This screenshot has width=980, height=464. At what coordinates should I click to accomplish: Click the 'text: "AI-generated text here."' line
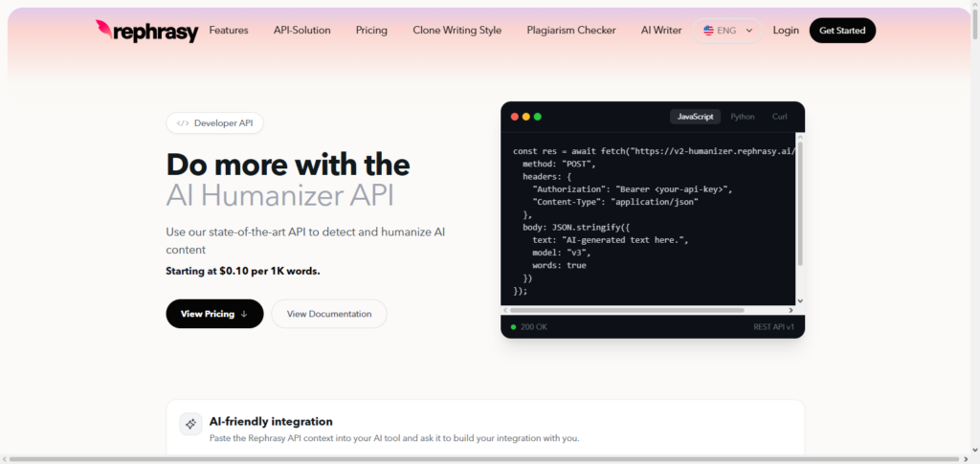(x=610, y=240)
